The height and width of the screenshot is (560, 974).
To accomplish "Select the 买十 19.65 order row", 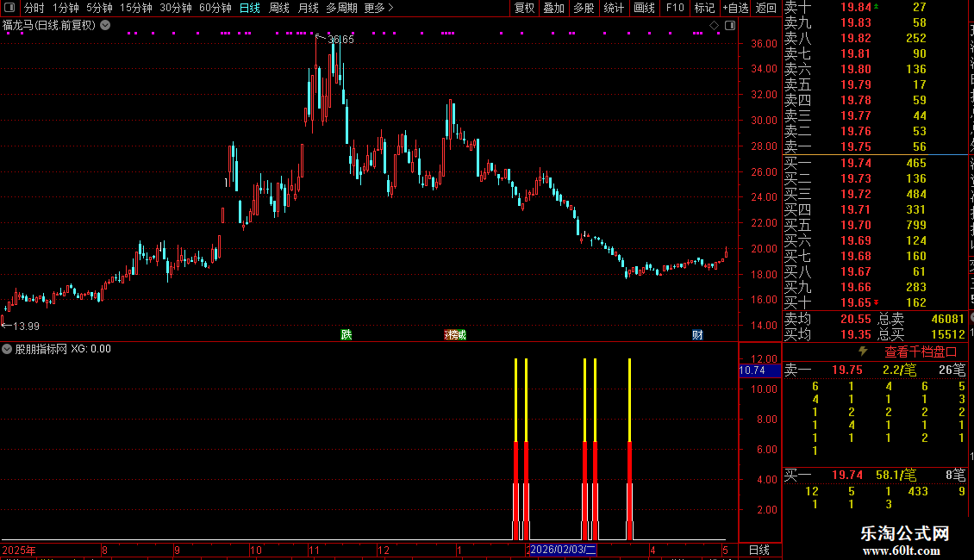I will pos(875,302).
